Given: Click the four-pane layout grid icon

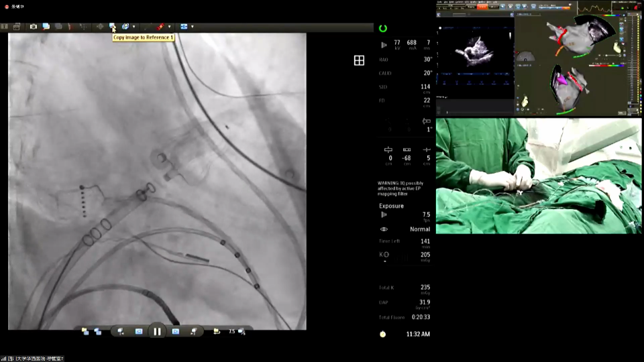Looking at the screenshot, I should (x=359, y=61).
